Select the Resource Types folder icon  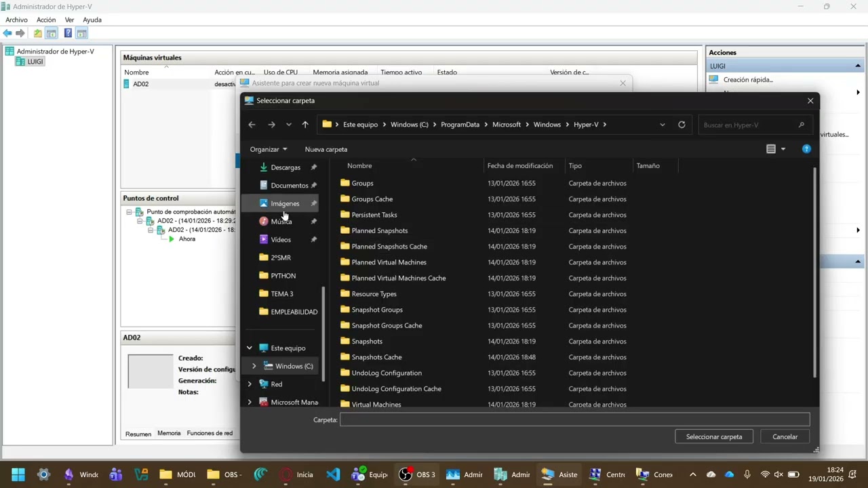[x=345, y=293]
